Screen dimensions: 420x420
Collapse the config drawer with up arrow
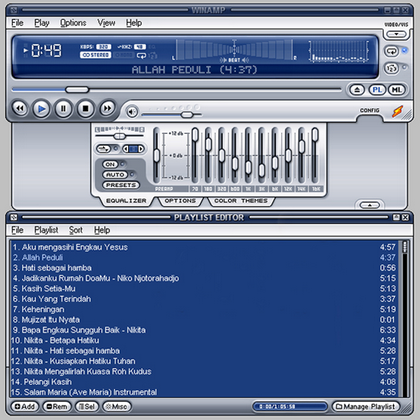coord(370,205)
